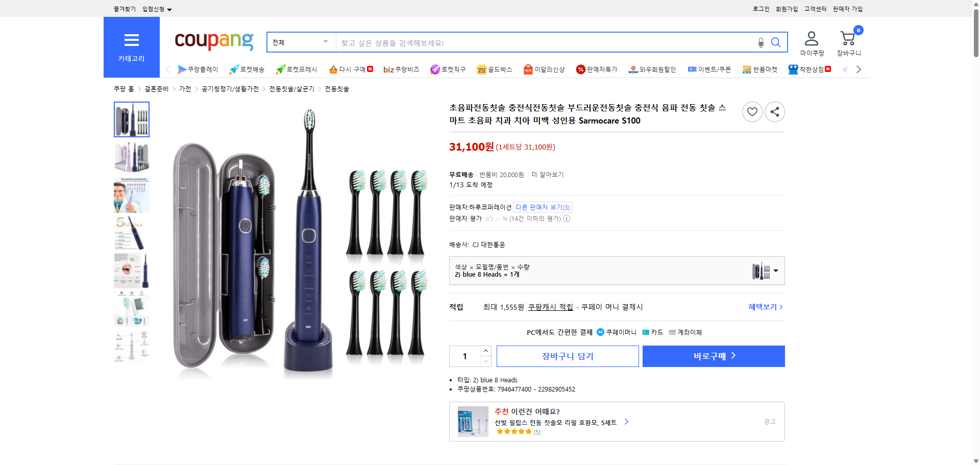Open the blue 8 Heads option dropdown
The height and width of the screenshot is (465, 980).
click(x=775, y=271)
